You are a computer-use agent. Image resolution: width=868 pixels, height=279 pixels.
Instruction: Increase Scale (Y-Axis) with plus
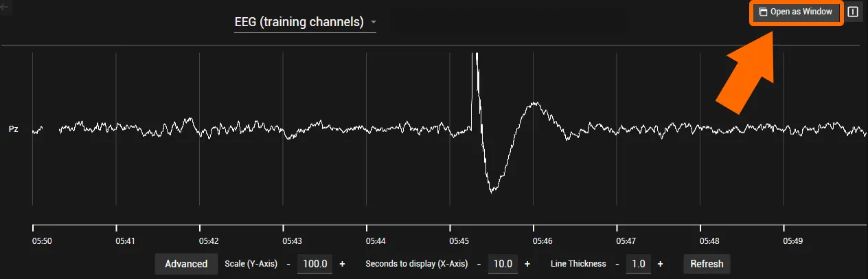pyautogui.click(x=342, y=264)
